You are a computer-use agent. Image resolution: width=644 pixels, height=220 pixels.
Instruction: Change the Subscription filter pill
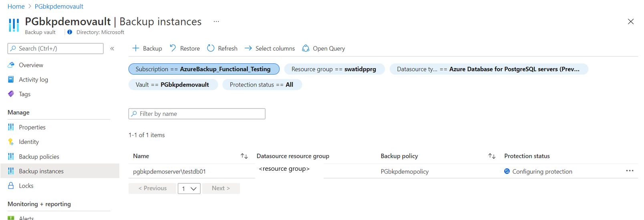tap(203, 69)
